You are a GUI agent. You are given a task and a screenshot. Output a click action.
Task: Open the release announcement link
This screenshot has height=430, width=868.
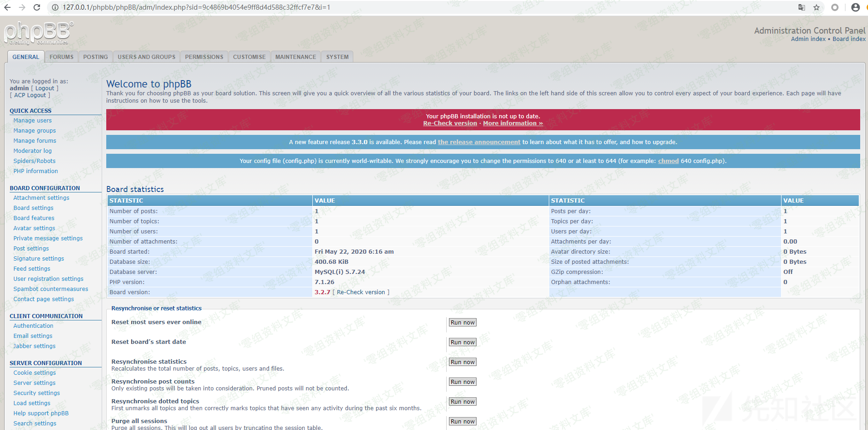[479, 142]
